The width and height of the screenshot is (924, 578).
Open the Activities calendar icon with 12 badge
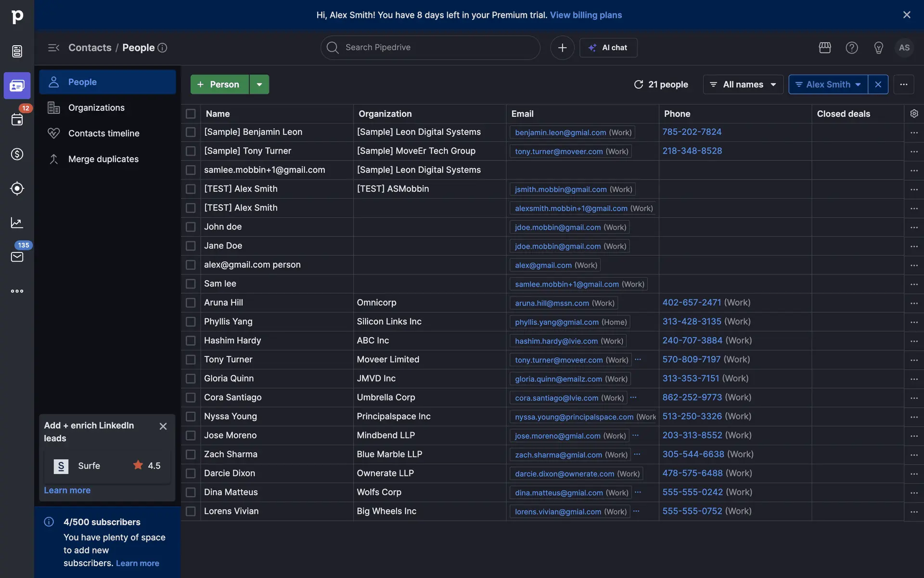coord(17,119)
